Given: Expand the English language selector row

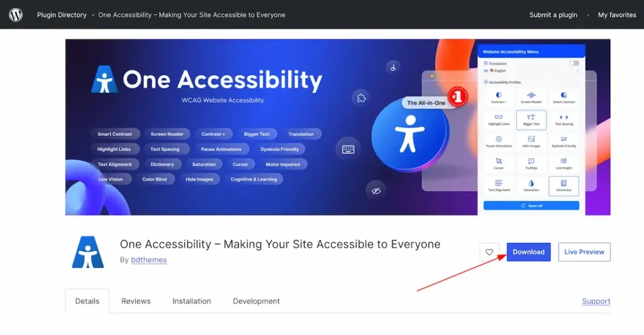Looking at the screenshot, I should coord(531,71).
